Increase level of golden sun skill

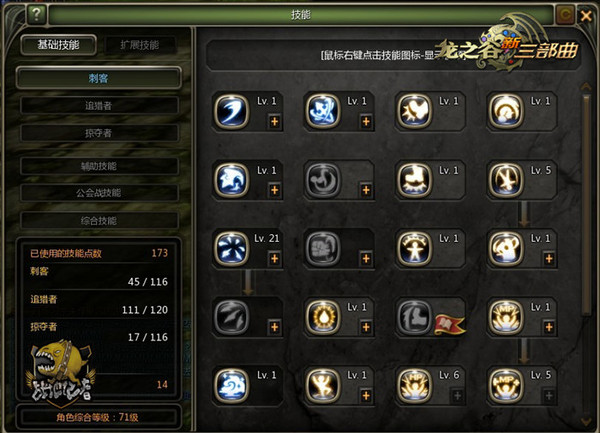pyautogui.click(x=366, y=327)
